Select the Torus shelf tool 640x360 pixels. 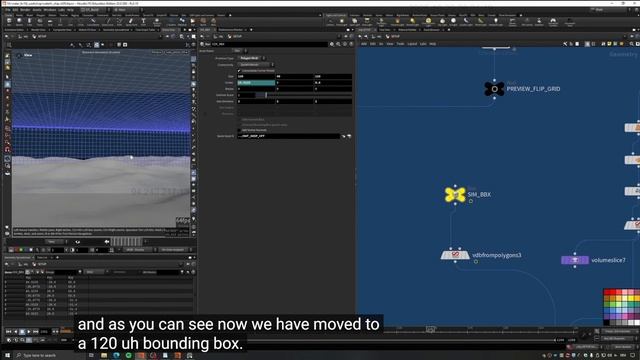tap(40, 22)
